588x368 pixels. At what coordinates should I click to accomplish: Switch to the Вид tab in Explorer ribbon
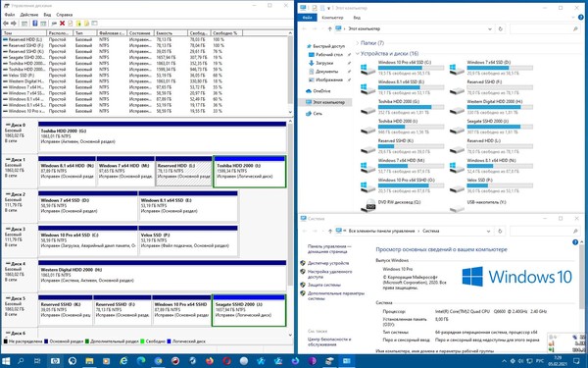pos(357,18)
